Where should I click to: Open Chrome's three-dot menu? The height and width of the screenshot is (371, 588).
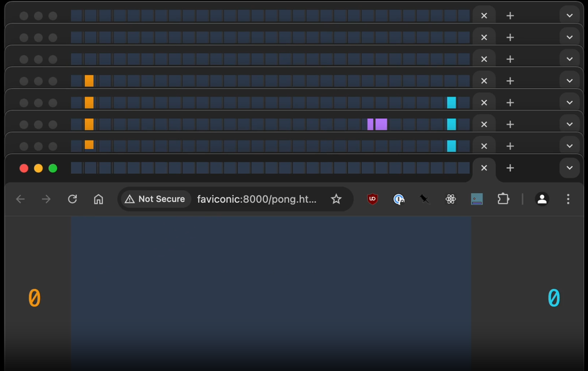tap(568, 199)
